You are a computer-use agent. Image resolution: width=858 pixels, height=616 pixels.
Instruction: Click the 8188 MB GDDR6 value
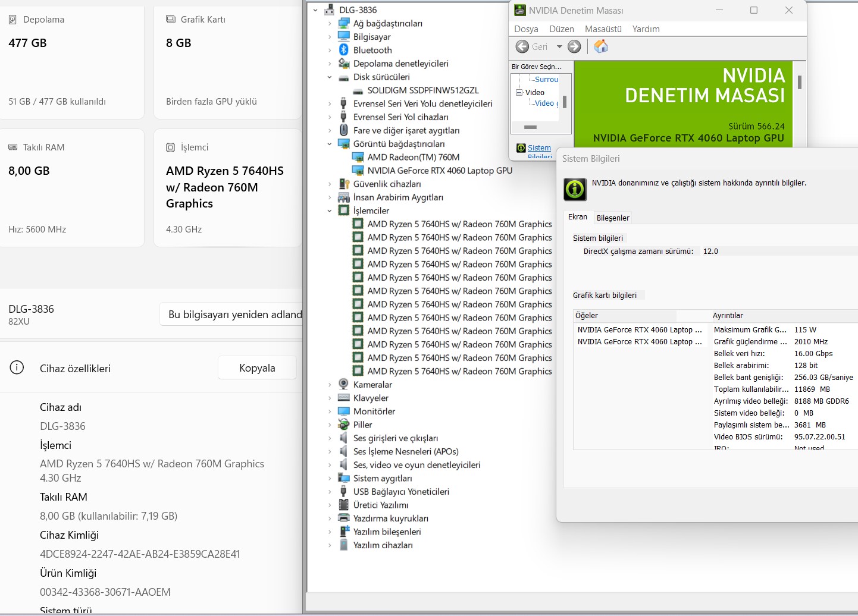click(x=821, y=401)
